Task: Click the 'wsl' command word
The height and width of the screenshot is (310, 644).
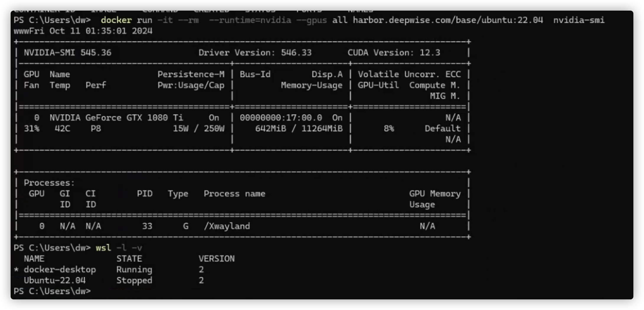Action: 103,248
